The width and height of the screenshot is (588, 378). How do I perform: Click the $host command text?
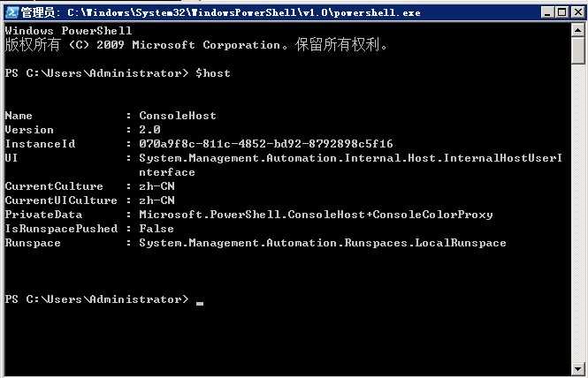tap(212, 73)
